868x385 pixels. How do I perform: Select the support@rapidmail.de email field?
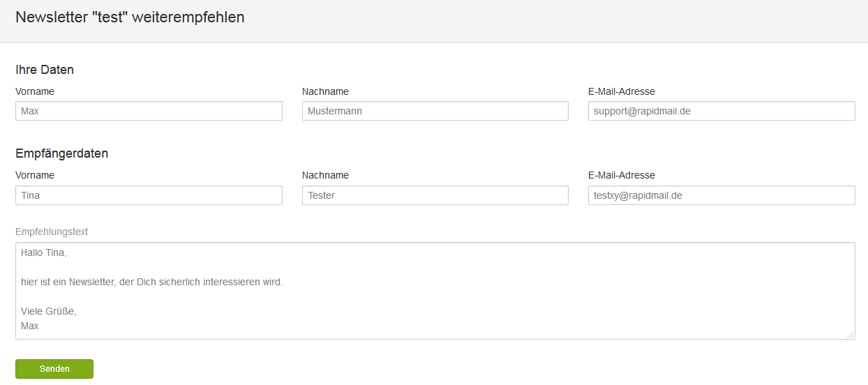pyautogui.click(x=721, y=111)
